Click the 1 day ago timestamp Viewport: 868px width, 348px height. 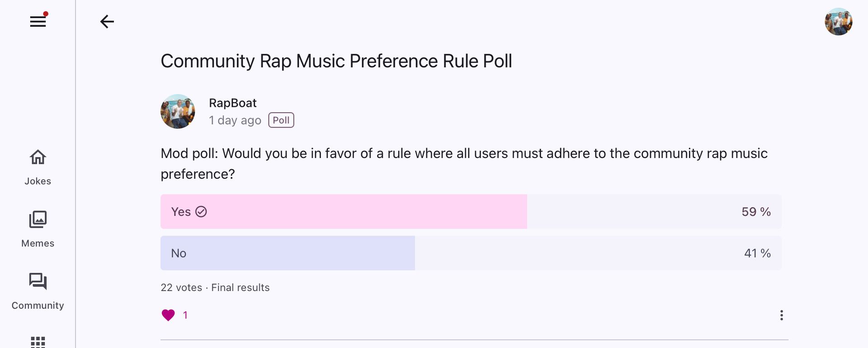click(x=235, y=120)
